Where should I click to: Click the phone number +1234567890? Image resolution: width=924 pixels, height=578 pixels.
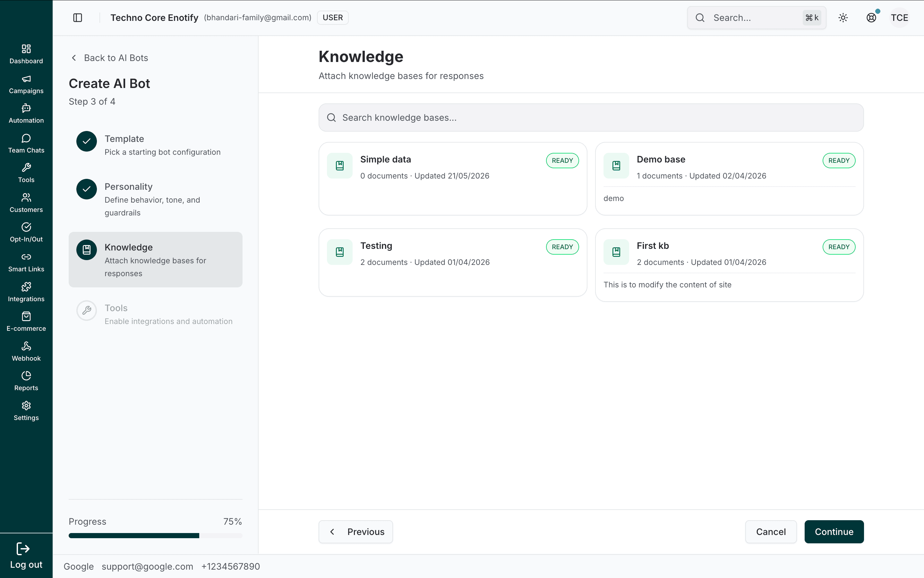[x=231, y=566]
